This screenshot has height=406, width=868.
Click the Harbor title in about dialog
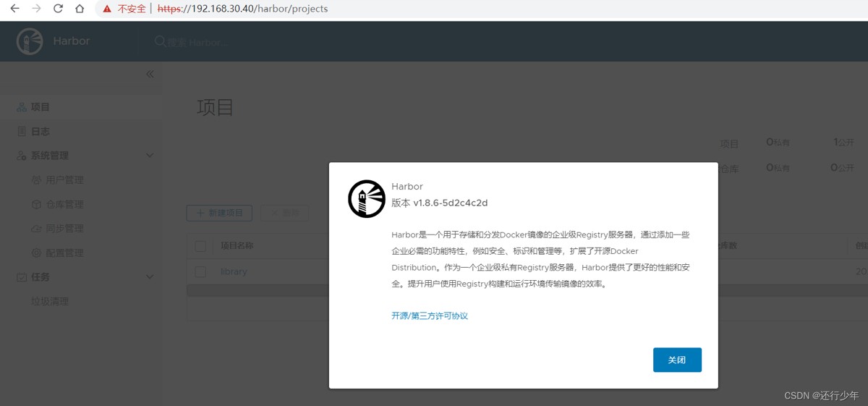(407, 187)
